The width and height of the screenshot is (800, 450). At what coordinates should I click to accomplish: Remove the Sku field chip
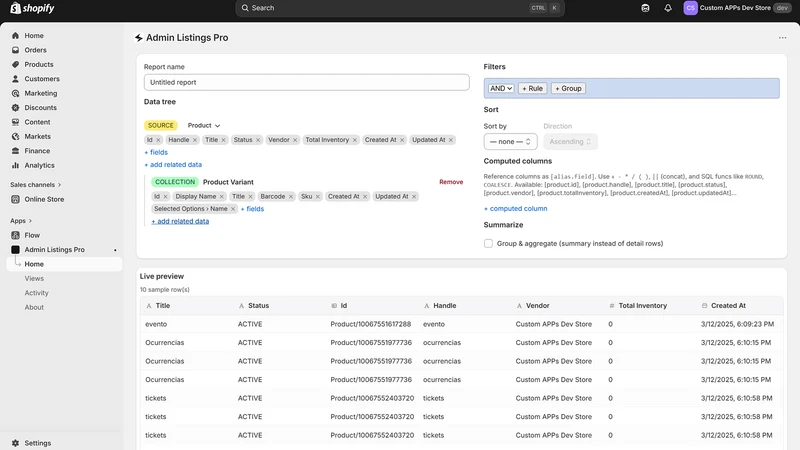(x=318, y=196)
